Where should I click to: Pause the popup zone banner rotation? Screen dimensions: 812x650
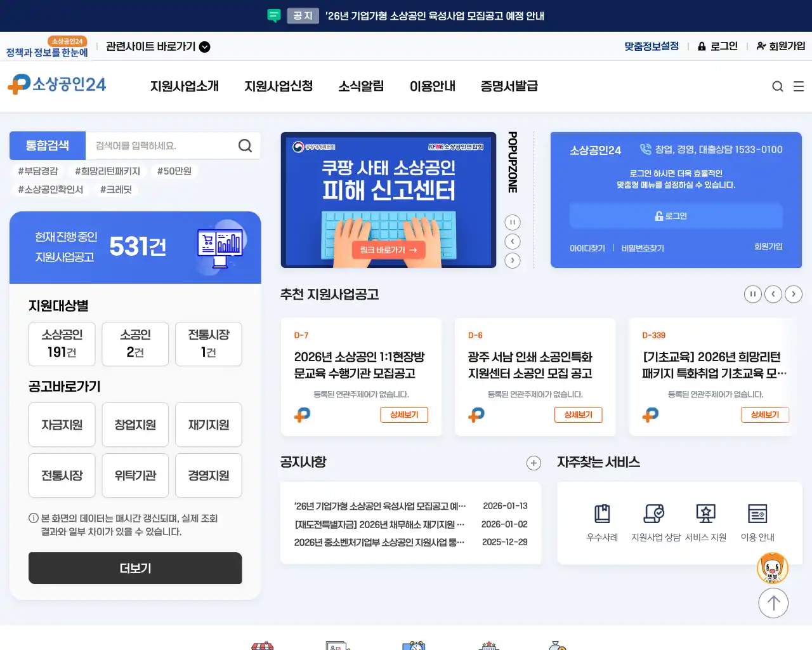click(x=512, y=222)
